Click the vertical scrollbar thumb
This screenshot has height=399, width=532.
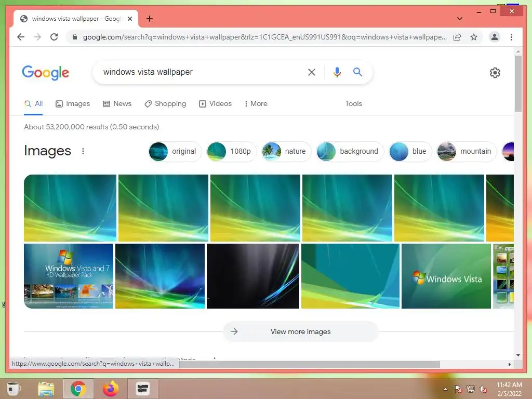point(518,84)
